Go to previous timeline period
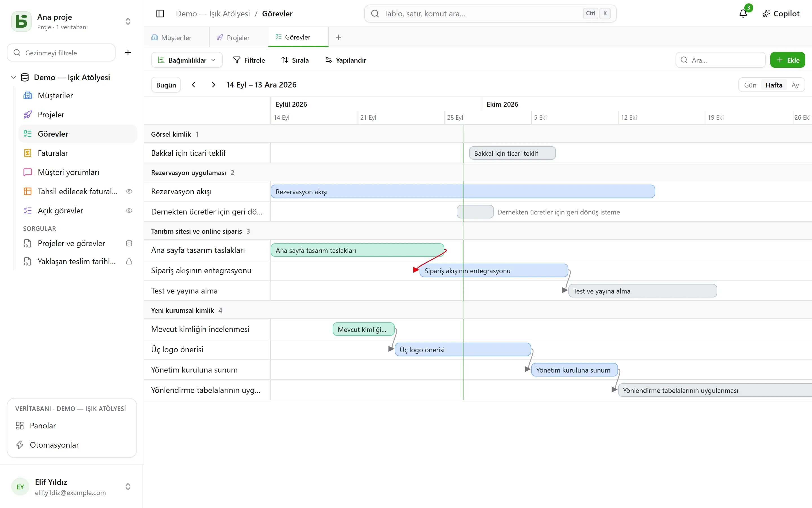 pos(194,85)
